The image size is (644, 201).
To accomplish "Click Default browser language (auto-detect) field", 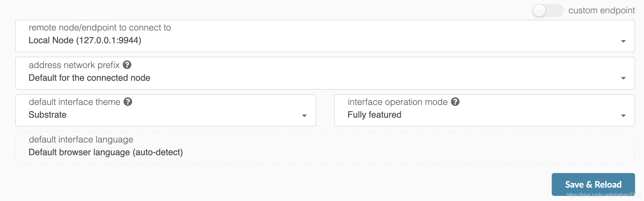I will 325,148.
